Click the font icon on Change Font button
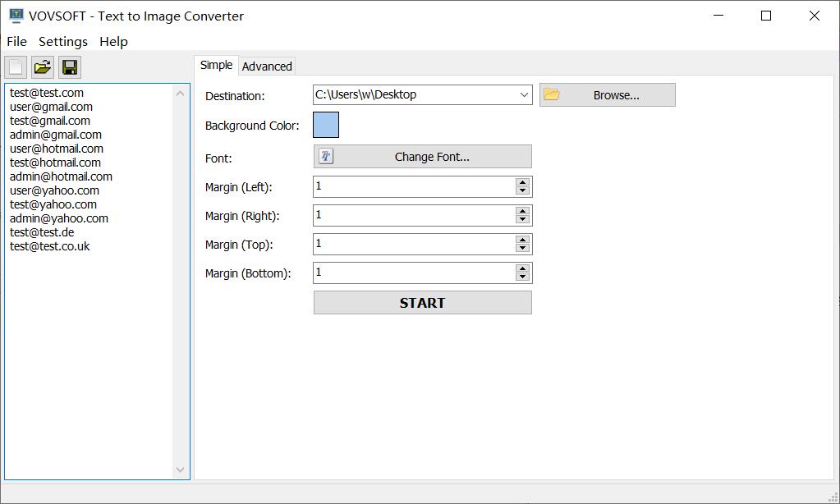 [326, 157]
